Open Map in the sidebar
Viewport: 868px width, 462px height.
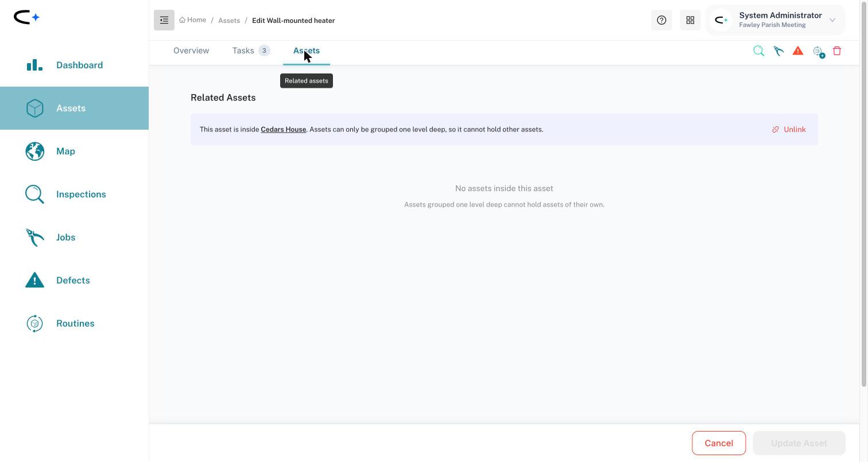(x=74, y=151)
